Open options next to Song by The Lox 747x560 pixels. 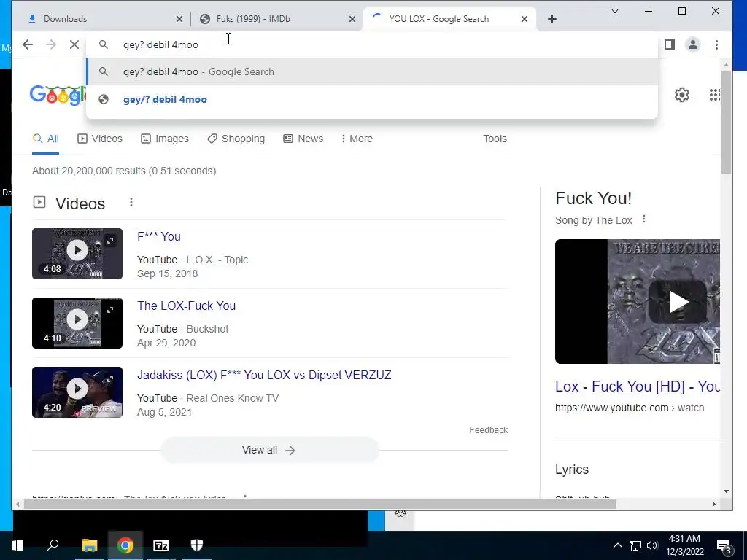point(644,219)
